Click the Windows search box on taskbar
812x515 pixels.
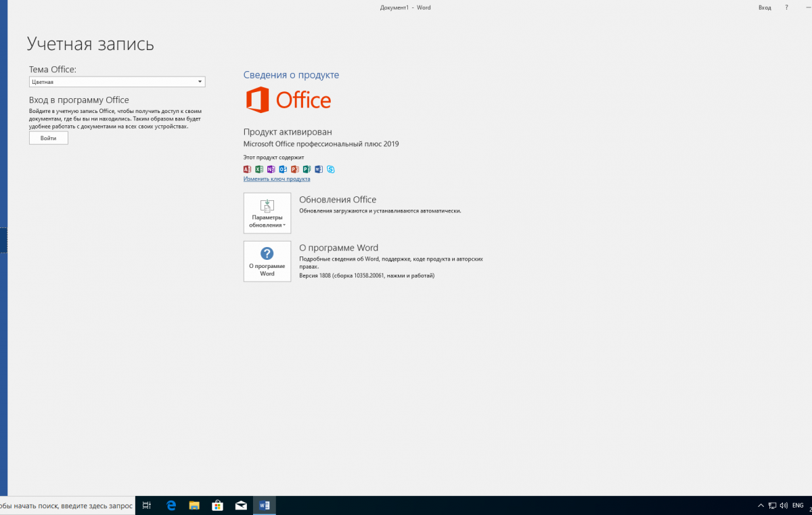(x=66, y=506)
